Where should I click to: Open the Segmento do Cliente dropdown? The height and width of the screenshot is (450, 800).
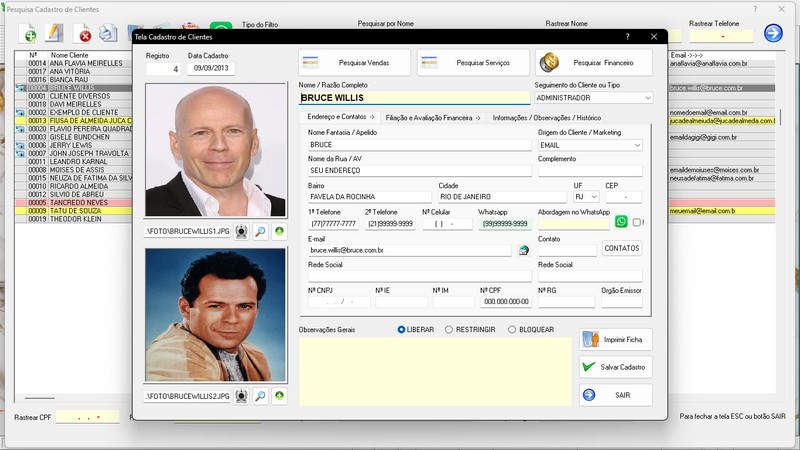coord(647,98)
